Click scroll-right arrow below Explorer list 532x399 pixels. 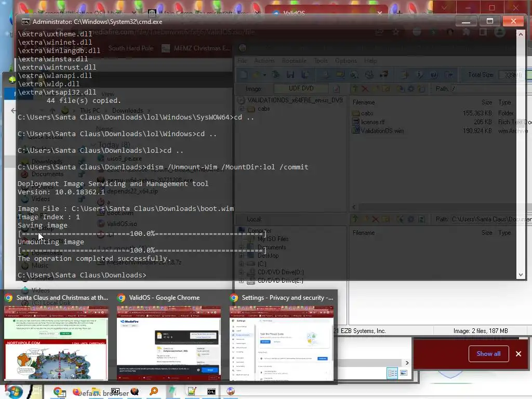pos(407,363)
